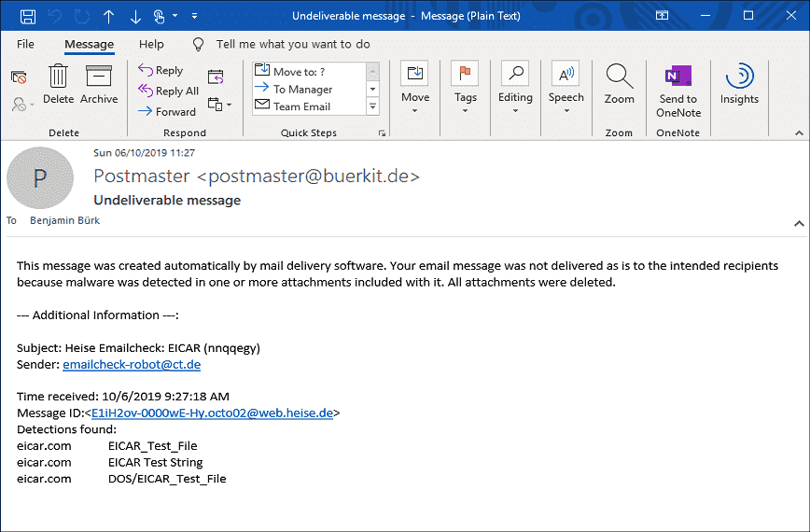Go to previous item with up arrow

[108, 17]
